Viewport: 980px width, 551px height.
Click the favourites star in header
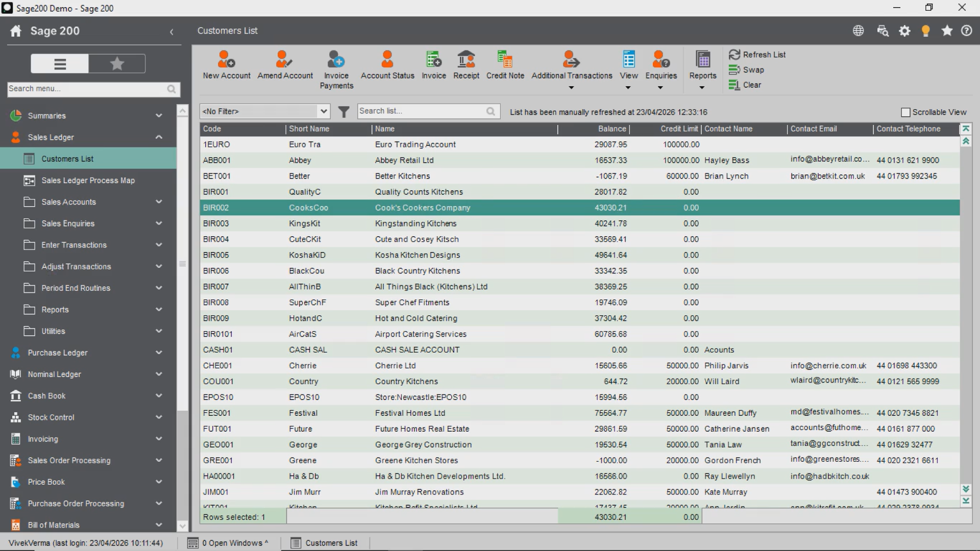tap(947, 31)
